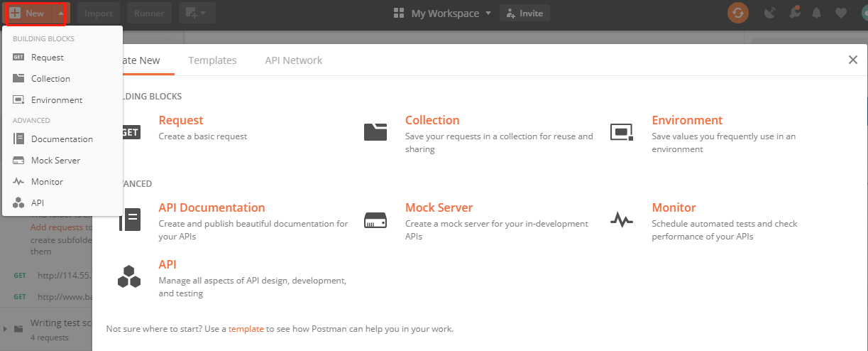This screenshot has width=868, height=351.
Task: Switch to the Create New tab
Action: (x=140, y=60)
